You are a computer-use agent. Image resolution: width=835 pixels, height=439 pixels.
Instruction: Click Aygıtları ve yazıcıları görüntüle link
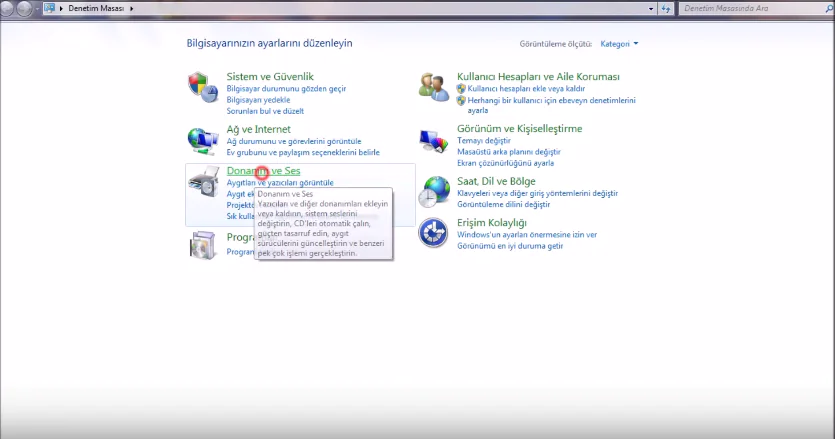click(280, 183)
